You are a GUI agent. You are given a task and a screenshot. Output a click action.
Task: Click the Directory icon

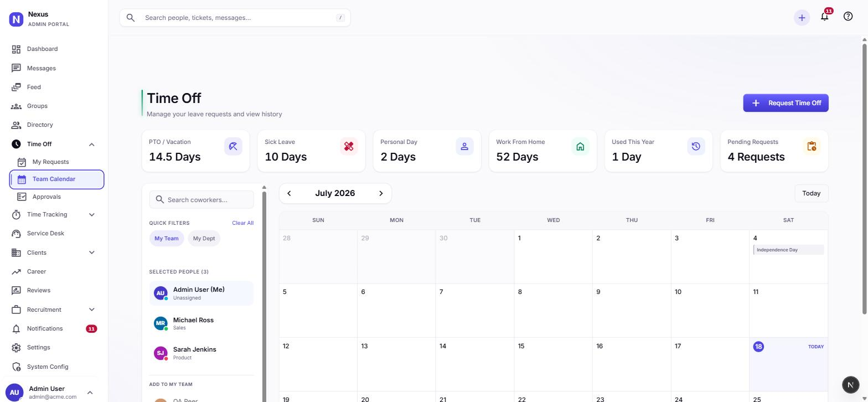pyautogui.click(x=16, y=125)
